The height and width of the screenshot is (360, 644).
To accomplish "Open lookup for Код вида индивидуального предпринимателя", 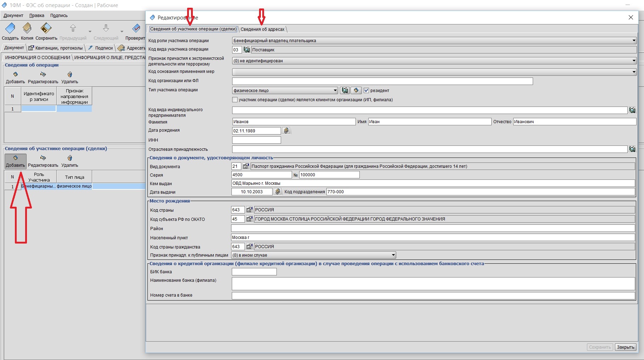I will pos(632,110).
